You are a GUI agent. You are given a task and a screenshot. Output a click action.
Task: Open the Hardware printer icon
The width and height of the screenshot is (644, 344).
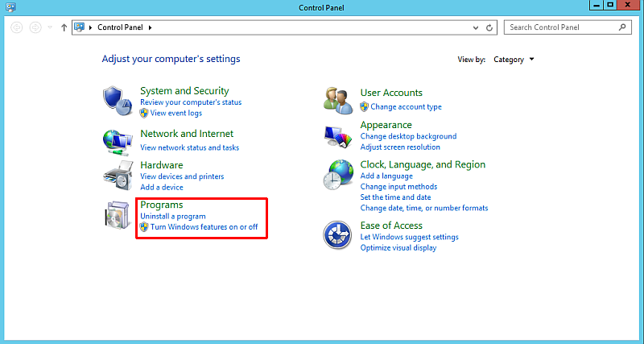[118, 176]
